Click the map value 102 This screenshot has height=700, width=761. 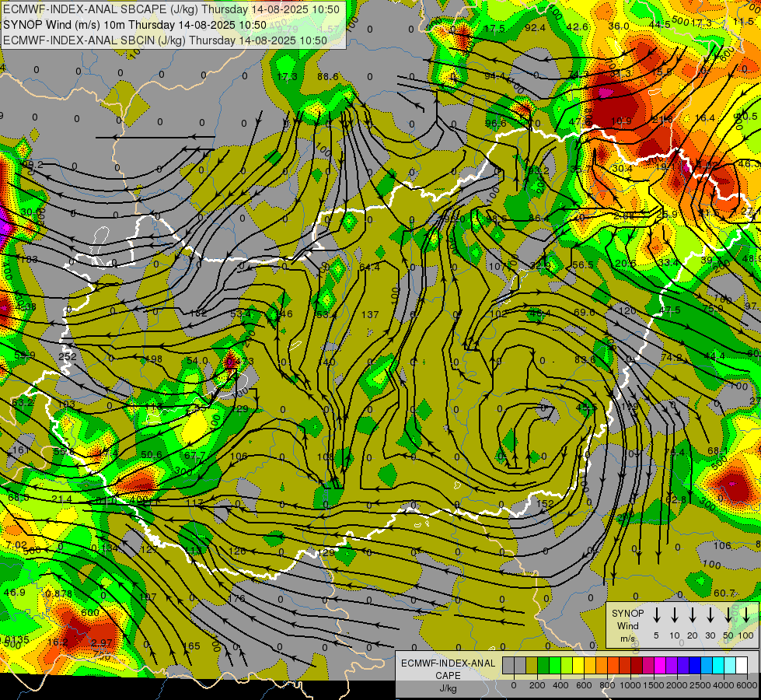pos(498,313)
